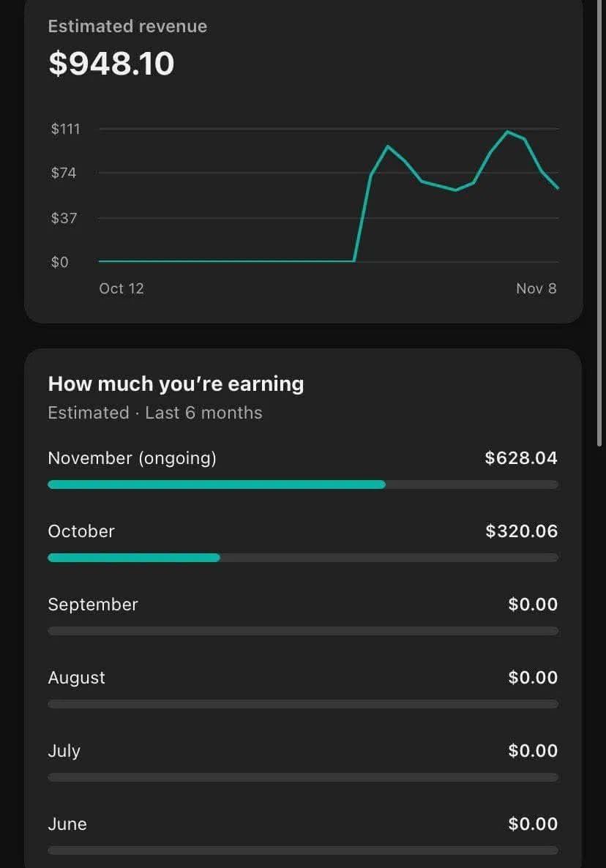606x868 pixels.
Task: Click the $628.04 November amount
Action: [x=520, y=458]
